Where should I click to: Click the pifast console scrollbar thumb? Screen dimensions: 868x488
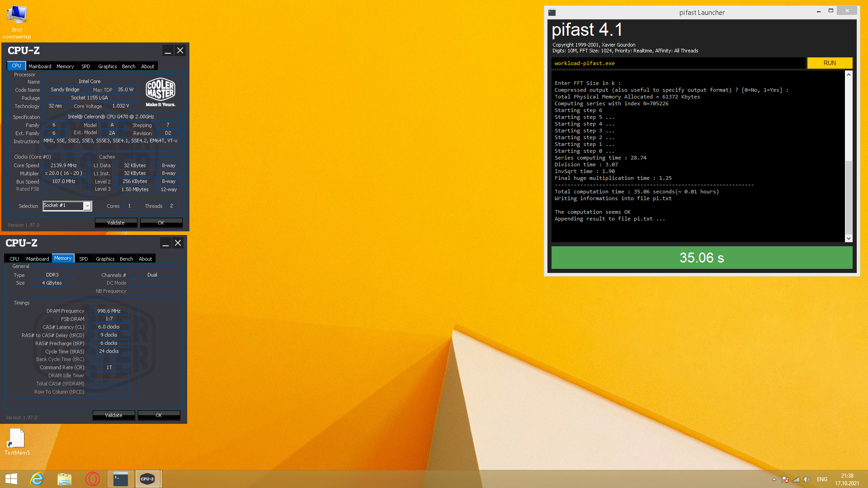849,197
